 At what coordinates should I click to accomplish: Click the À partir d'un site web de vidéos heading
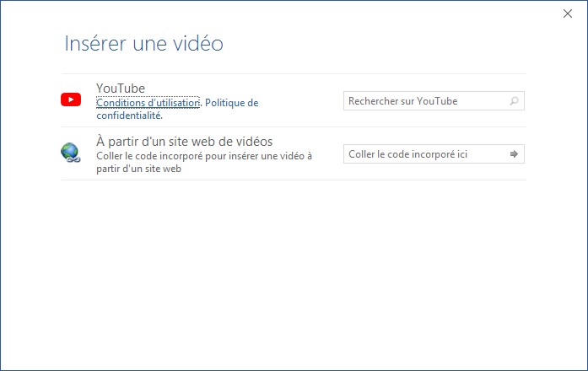coord(185,142)
